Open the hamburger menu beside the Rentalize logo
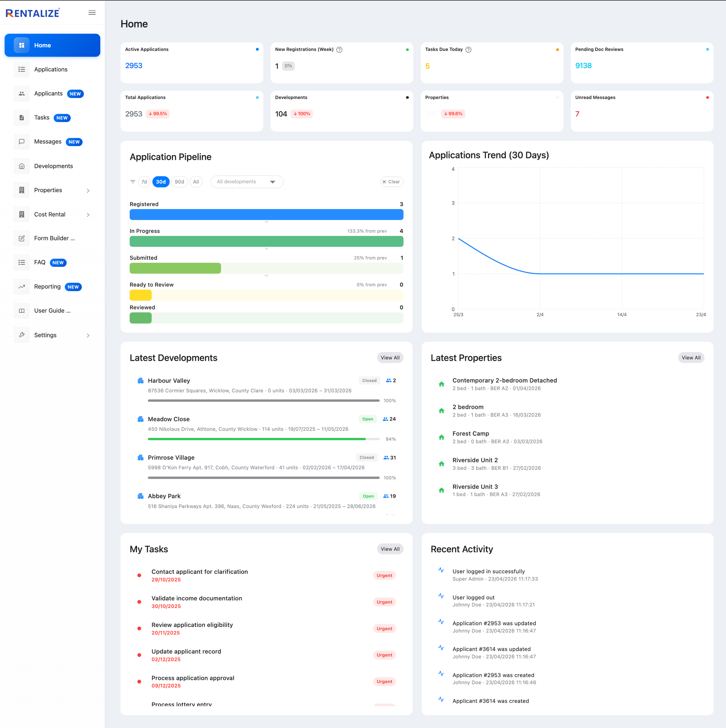 (x=92, y=12)
